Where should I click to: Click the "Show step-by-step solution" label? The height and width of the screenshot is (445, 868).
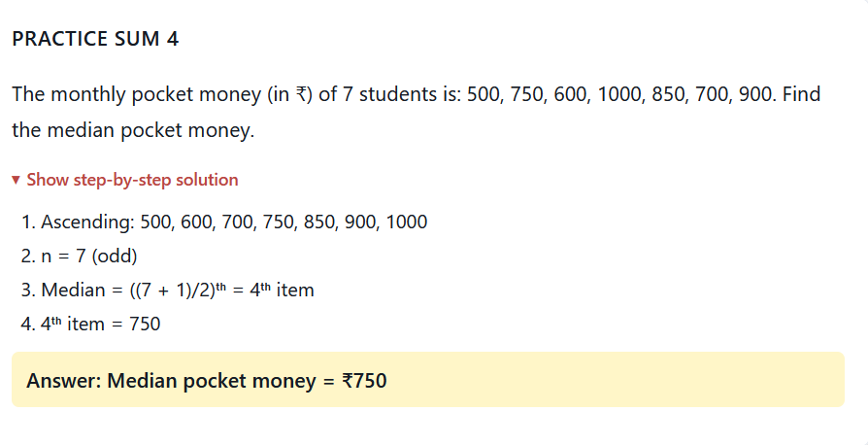[132, 180]
